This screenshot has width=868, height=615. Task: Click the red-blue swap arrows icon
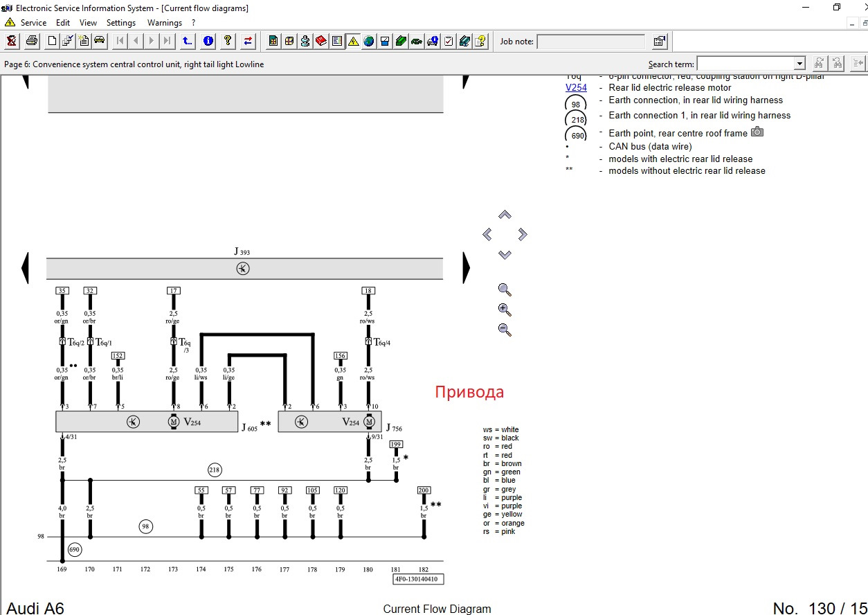(x=248, y=41)
